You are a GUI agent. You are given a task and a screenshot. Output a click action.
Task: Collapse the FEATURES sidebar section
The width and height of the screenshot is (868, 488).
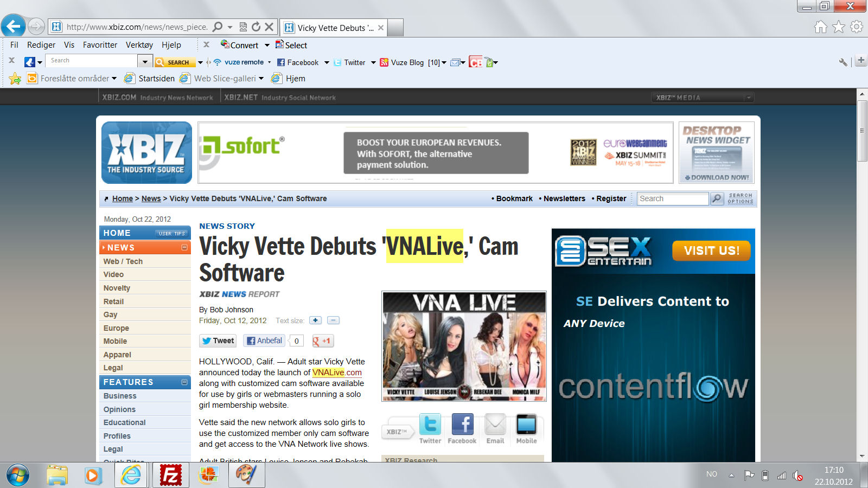tap(184, 382)
